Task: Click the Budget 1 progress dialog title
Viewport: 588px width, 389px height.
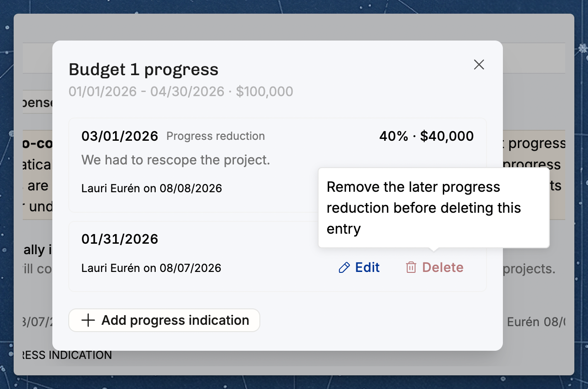Action: (x=144, y=70)
